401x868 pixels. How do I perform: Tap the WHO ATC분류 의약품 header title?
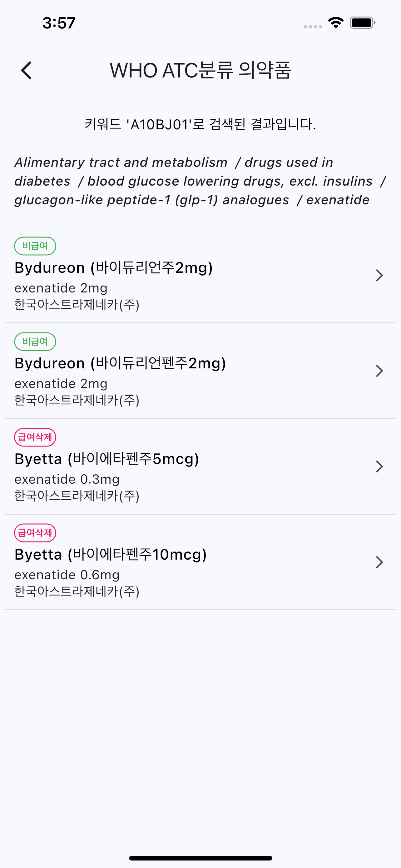pyautogui.click(x=200, y=70)
